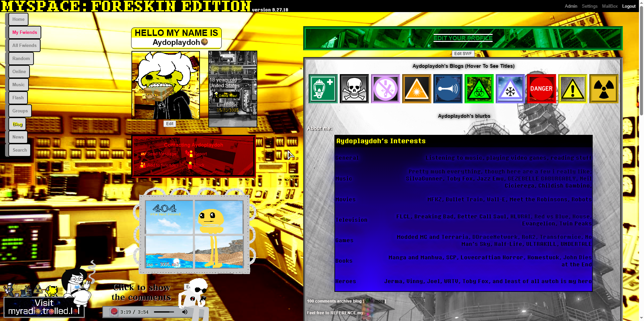Click the 'Heroes' interests row label
644x321 pixels.
345,281
